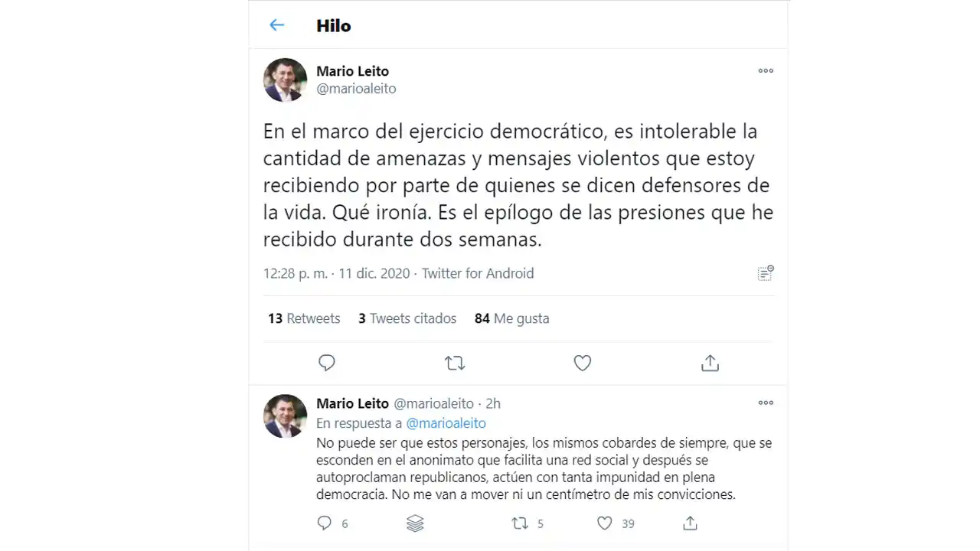See who gave the 84 Me gusta

pos(511,318)
